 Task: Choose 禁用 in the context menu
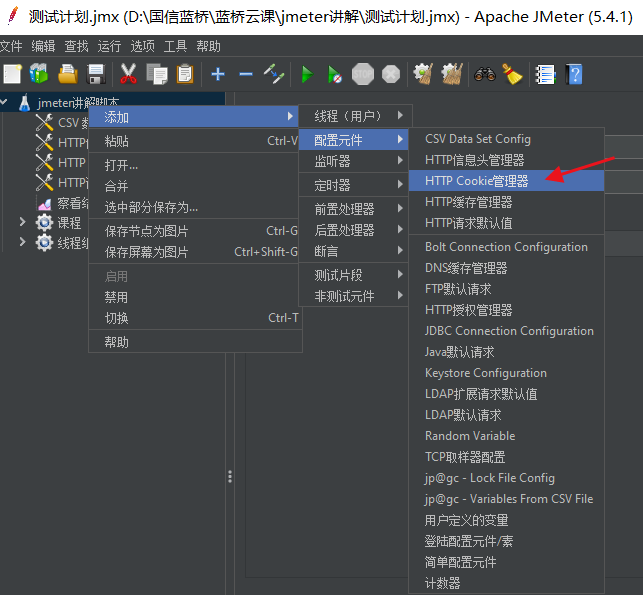click(x=195, y=297)
